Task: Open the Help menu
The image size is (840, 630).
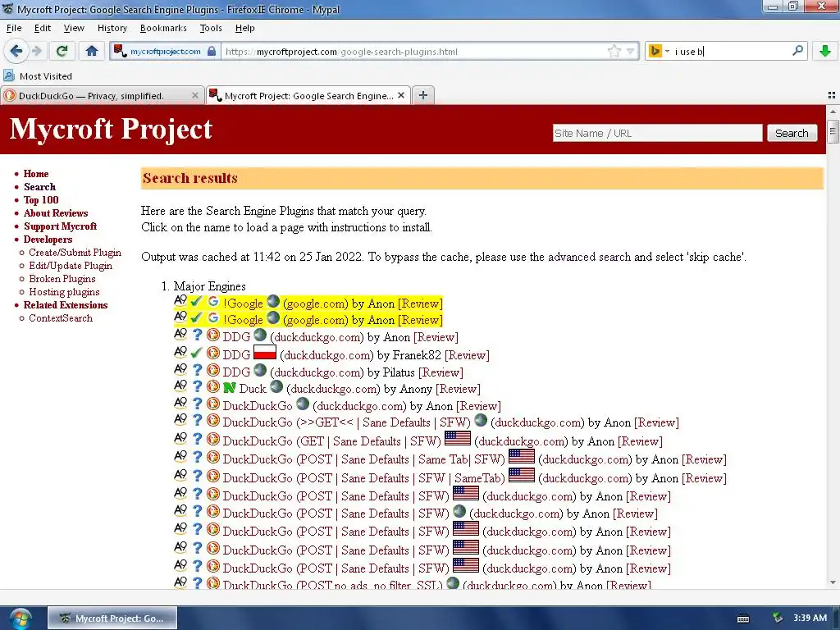Action: pos(244,28)
